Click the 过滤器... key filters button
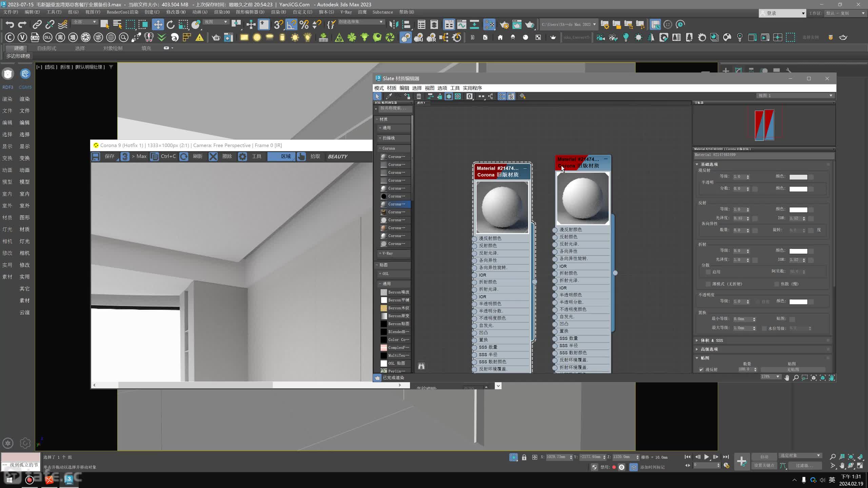Viewport: 868px width, 488px height. click(x=804, y=466)
